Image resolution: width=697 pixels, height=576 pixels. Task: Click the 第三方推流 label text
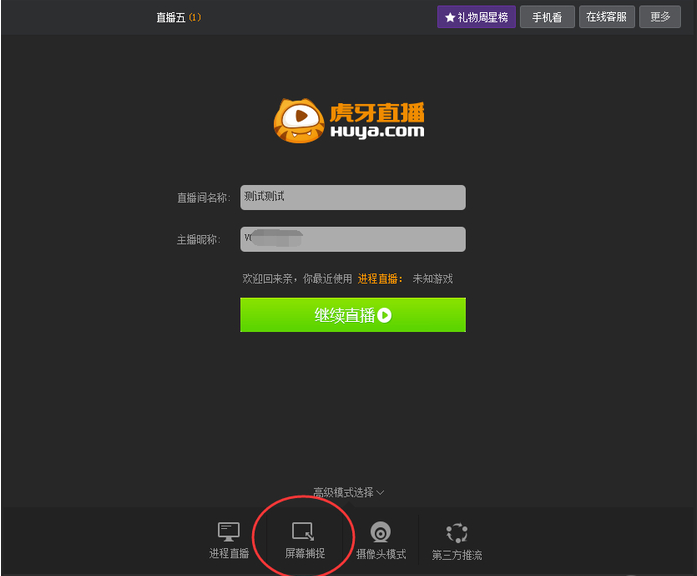coord(457,555)
